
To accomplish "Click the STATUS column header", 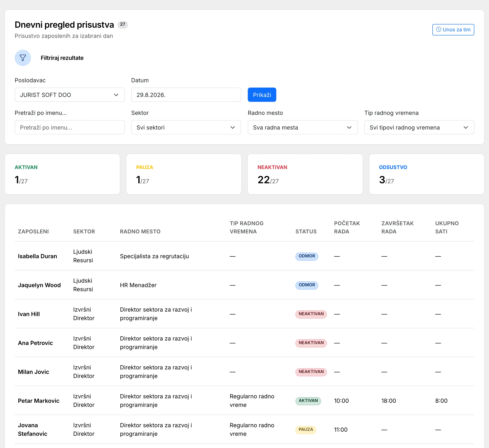I will click(x=306, y=232).
